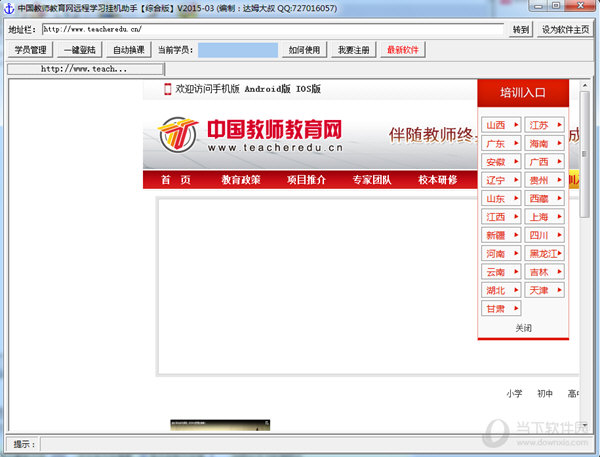Click the 小学 category link

click(x=514, y=393)
